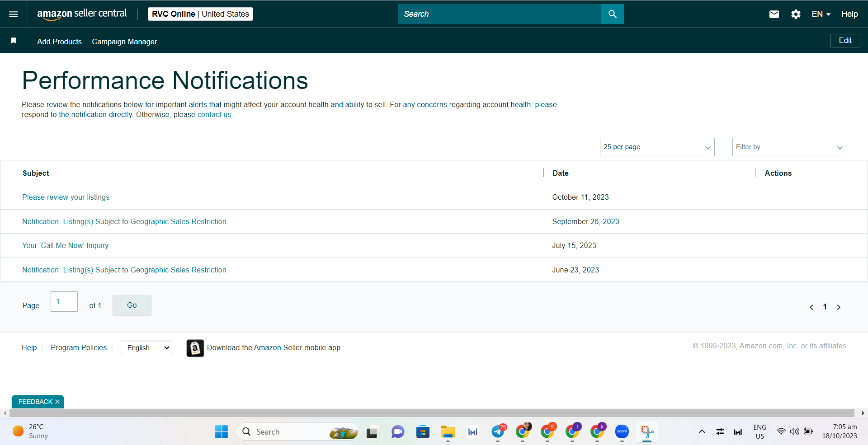Click into the Seller Central search field
Screen dimensions: 868x445
tap(500, 14)
